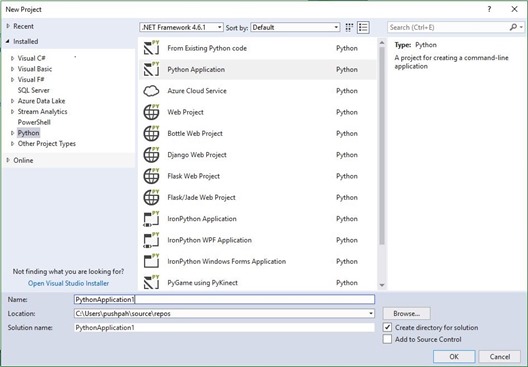Select Visual F# in the tree
Viewport: 528px width, 367px height.
pyautogui.click(x=31, y=80)
